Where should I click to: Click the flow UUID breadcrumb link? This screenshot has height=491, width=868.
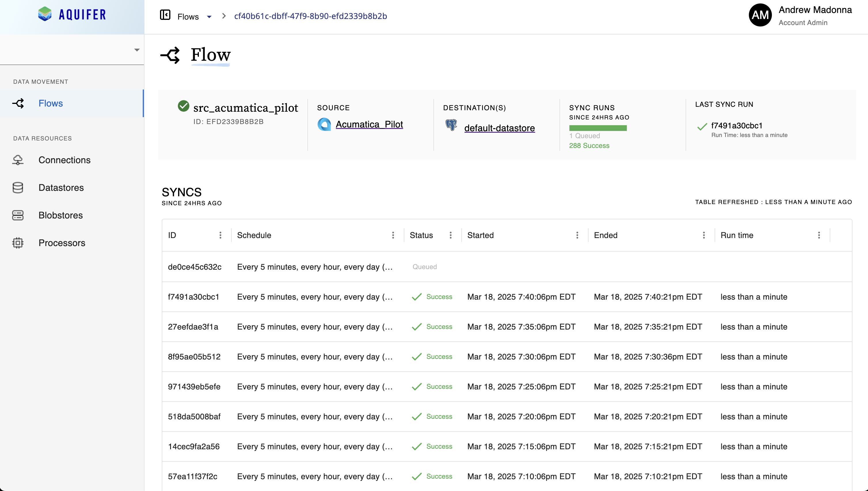tap(311, 16)
